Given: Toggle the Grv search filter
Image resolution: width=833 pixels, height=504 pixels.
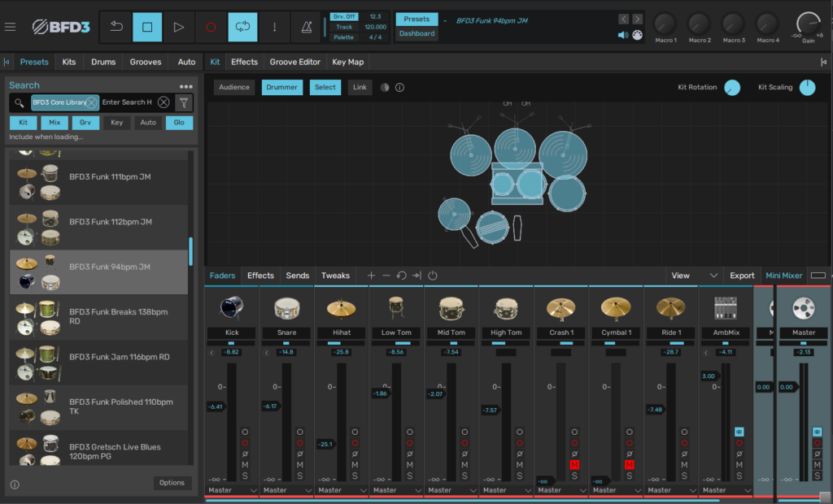Looking at the screenshot, I should click(85, 123).
